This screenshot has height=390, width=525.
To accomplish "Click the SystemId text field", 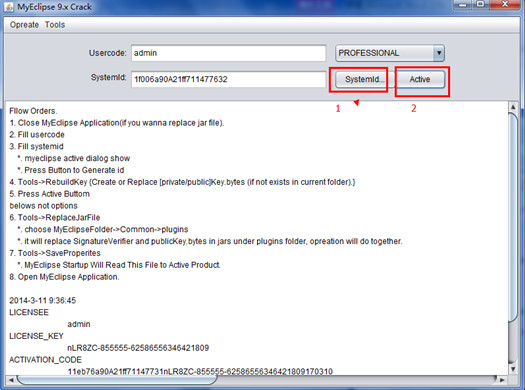I will tap(229, 79).
